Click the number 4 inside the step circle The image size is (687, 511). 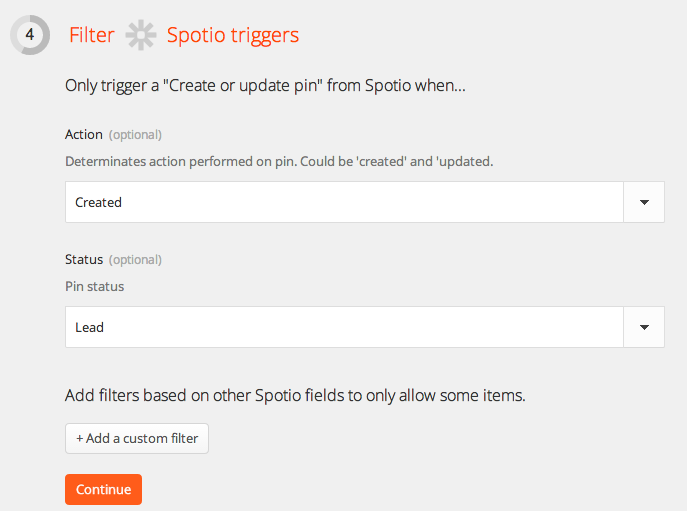pos(30,34)
